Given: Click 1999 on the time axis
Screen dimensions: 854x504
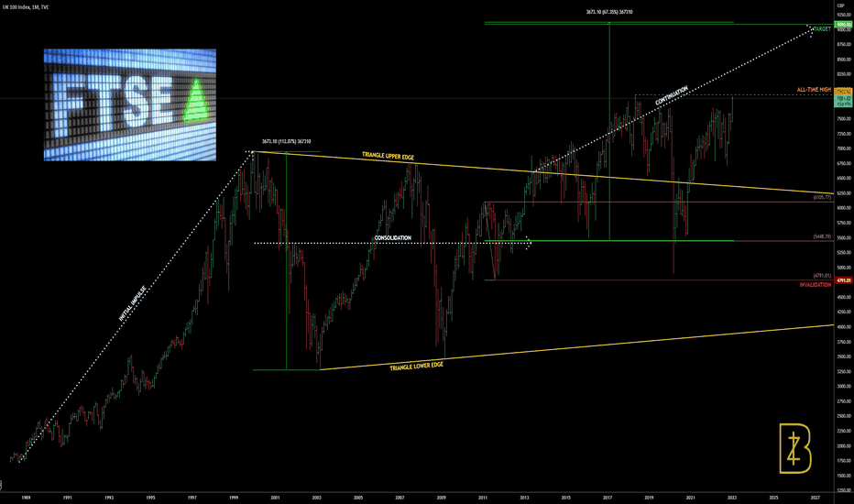Looking at the screenshot, I should (234, 498).
